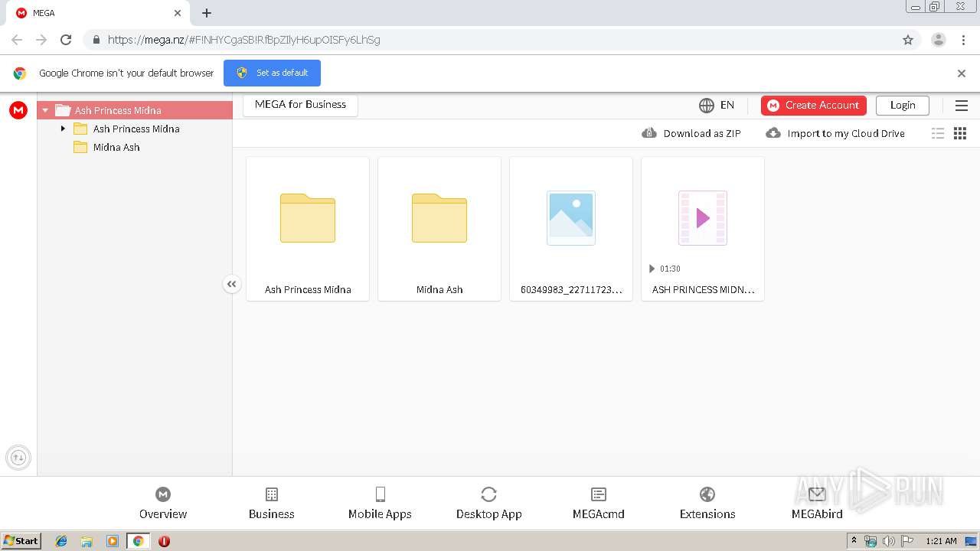
Task: Open media player taskbar icon
Action: click(113, 541)
